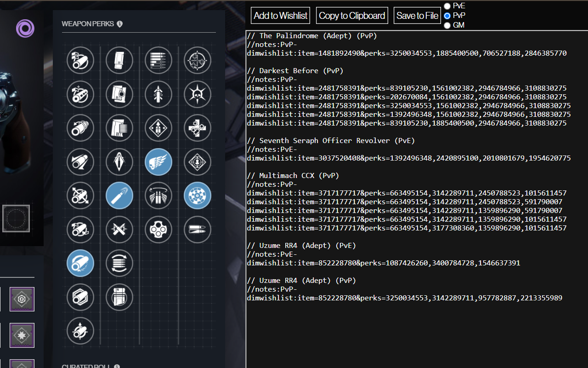Choose the revolver cylinder perk
Viewport: 588px width, 368px height.
pos(158,230)
